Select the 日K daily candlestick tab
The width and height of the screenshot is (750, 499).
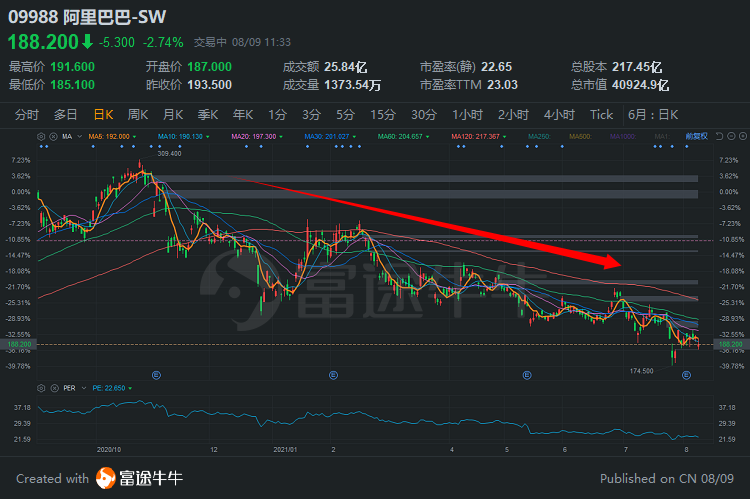(x=103, y=115)
